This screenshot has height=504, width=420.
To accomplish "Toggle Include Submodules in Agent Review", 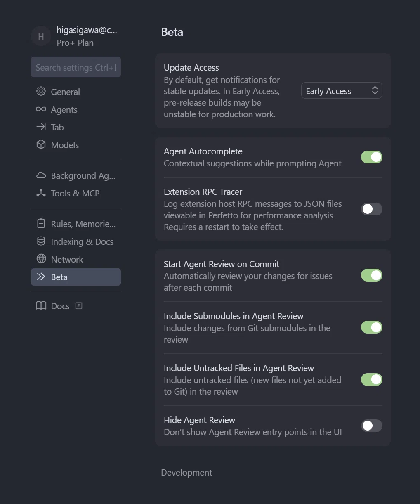I will click(x=372, y=327).
